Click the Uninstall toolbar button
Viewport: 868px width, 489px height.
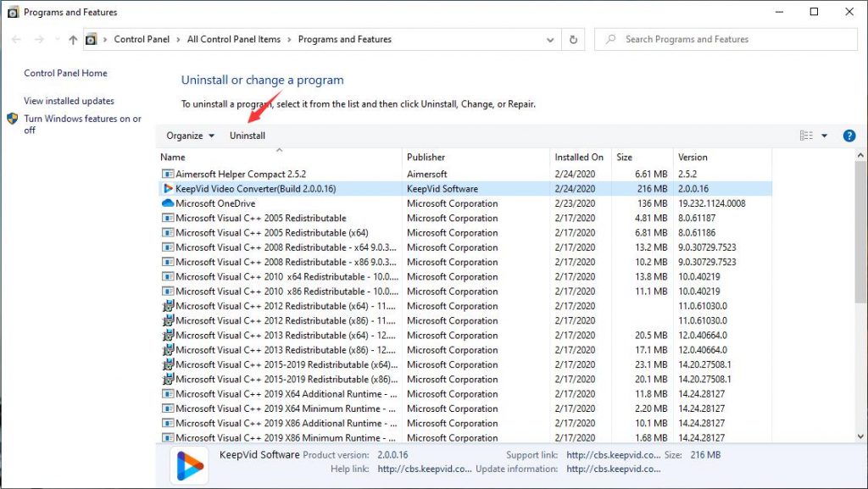248,136
